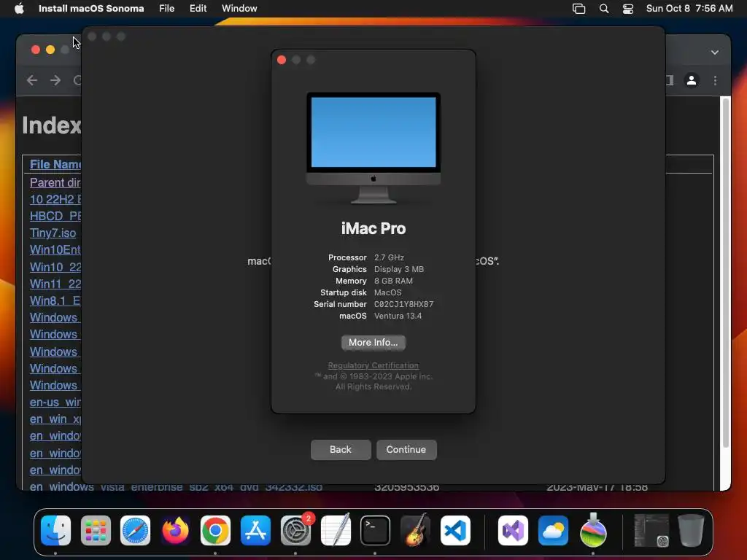
Task: Open Launchpad in the Dock
Action: [x=96, y=530]
